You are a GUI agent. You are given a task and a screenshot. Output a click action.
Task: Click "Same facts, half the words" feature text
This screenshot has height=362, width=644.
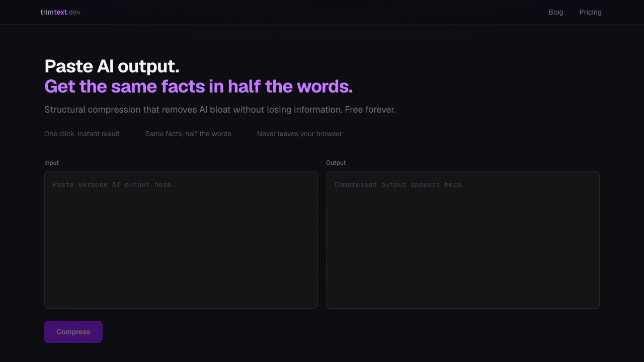tap(188, 134)
